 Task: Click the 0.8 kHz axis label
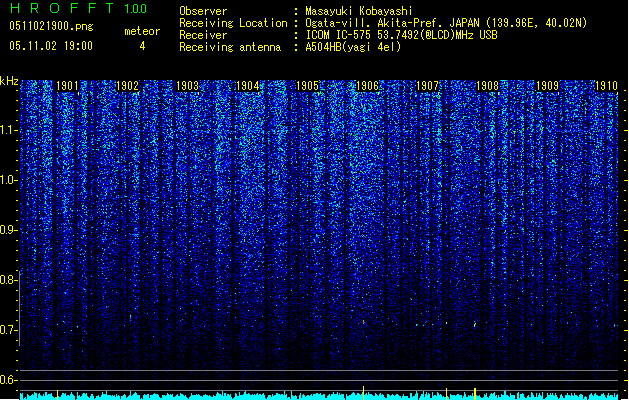pyautogui.click(x=8, y=280)
